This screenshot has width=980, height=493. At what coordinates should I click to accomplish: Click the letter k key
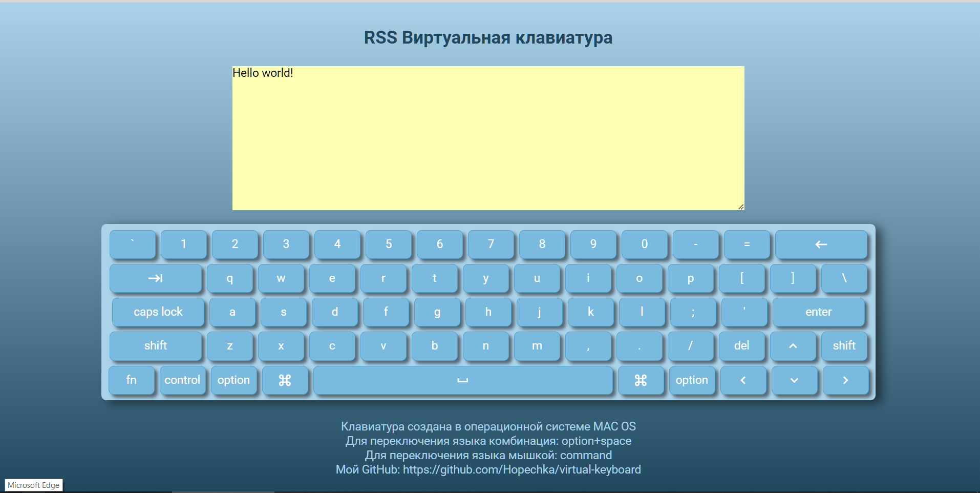[590, 312]
